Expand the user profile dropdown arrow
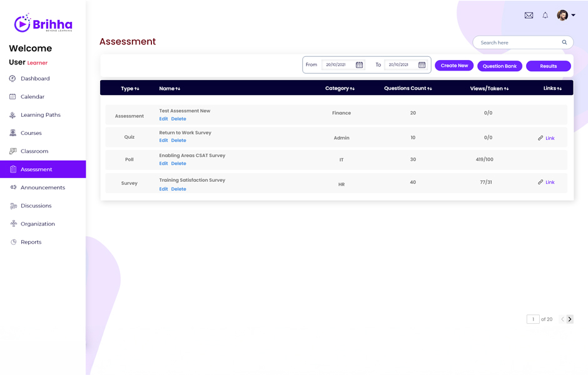This screenshot has width=588, height=375. [573, 16]
